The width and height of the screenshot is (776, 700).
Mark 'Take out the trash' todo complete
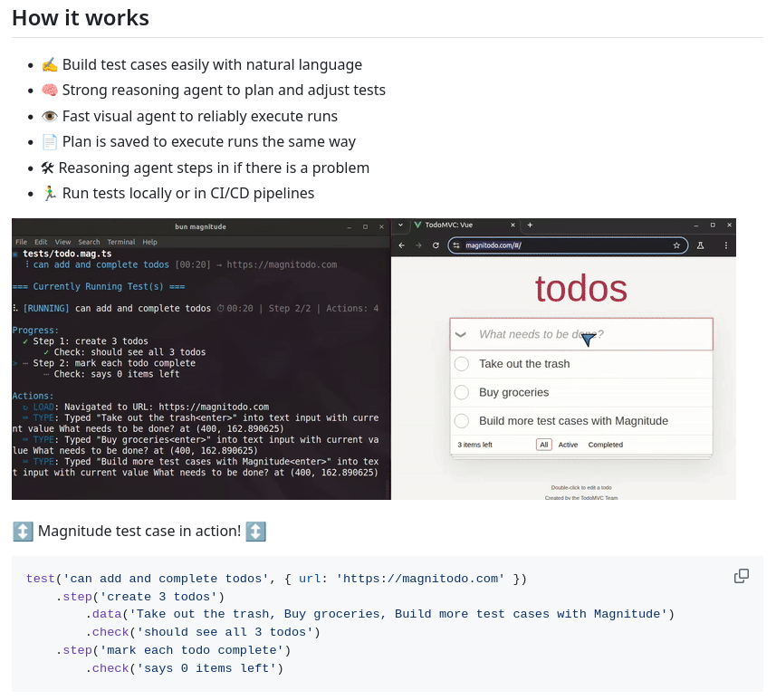pos(462,364)
